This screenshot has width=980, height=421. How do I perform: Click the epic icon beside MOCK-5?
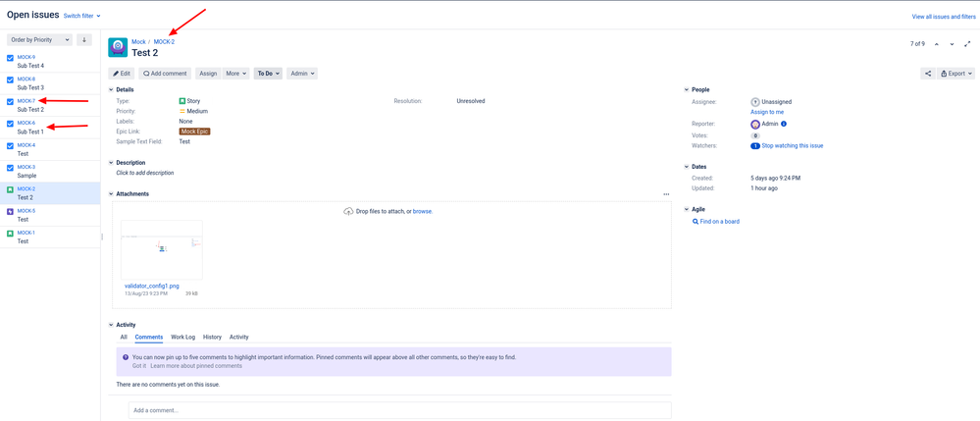10,211
